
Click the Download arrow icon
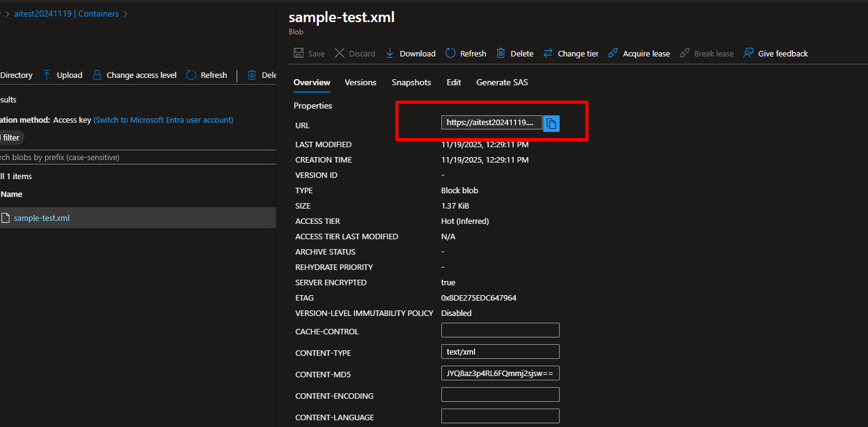pos(390,53)
